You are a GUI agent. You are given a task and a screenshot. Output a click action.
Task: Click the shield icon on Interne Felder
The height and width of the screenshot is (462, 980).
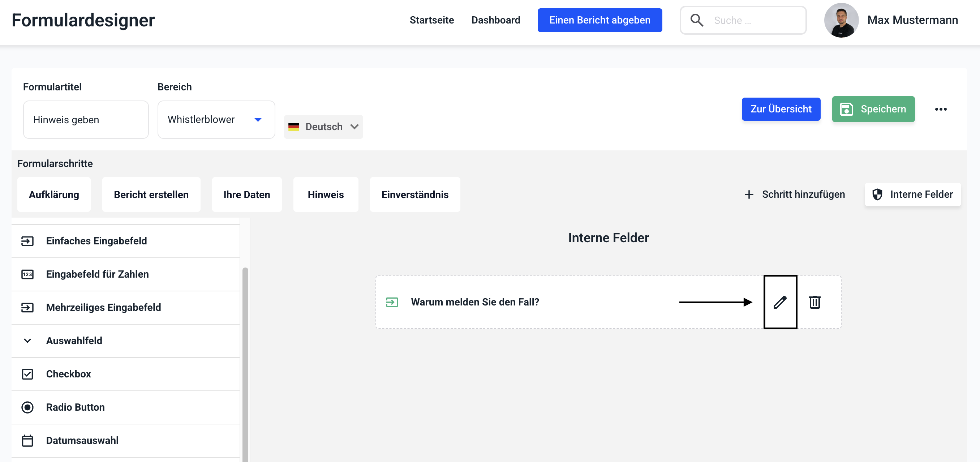pos(877,194)
